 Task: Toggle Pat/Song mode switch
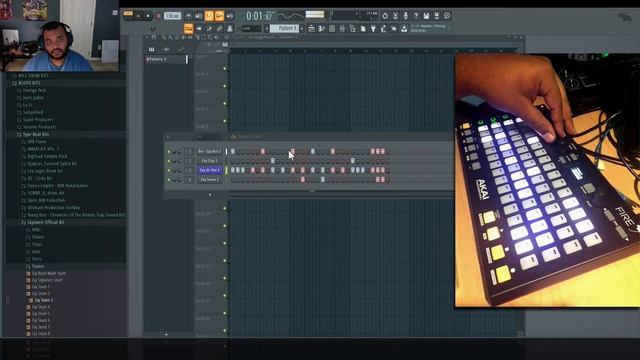[x=128, y=14]
